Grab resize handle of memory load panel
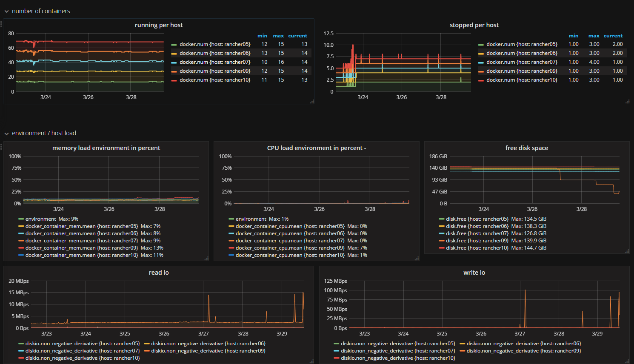Image resolution: width=634 pixels, height=364 pixels. click(x=206, y=259)
